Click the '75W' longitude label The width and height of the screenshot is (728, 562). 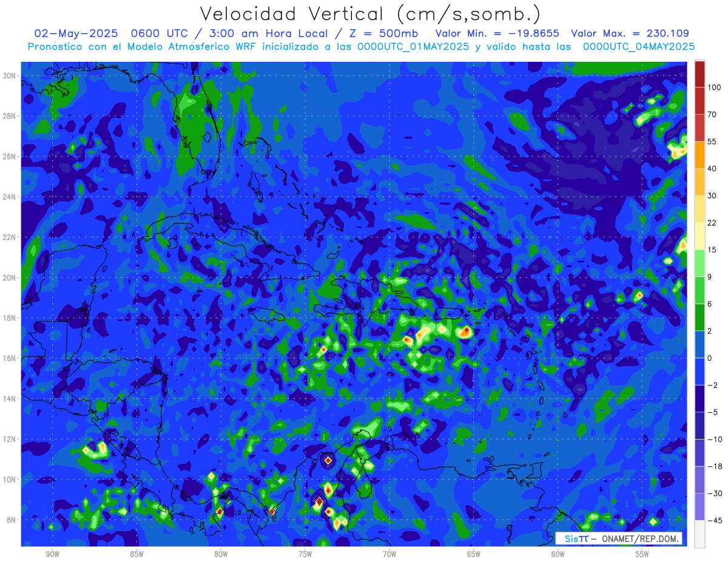click(305, 555)
